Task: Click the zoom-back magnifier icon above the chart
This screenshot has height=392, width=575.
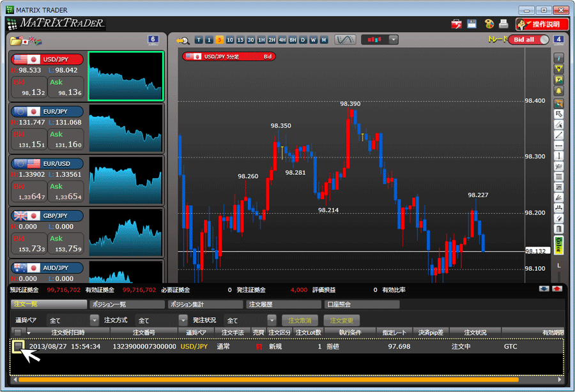Action: pyautogui.click(x=182, y=40)
